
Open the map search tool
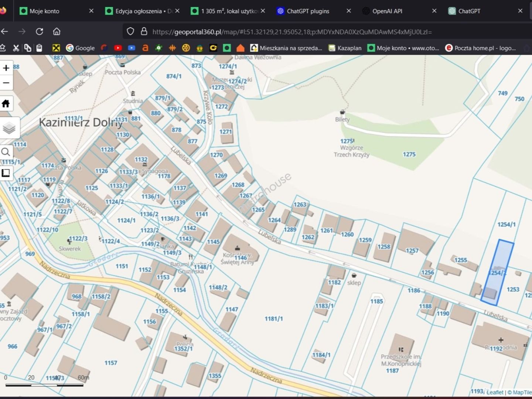(x=6, y=152)
